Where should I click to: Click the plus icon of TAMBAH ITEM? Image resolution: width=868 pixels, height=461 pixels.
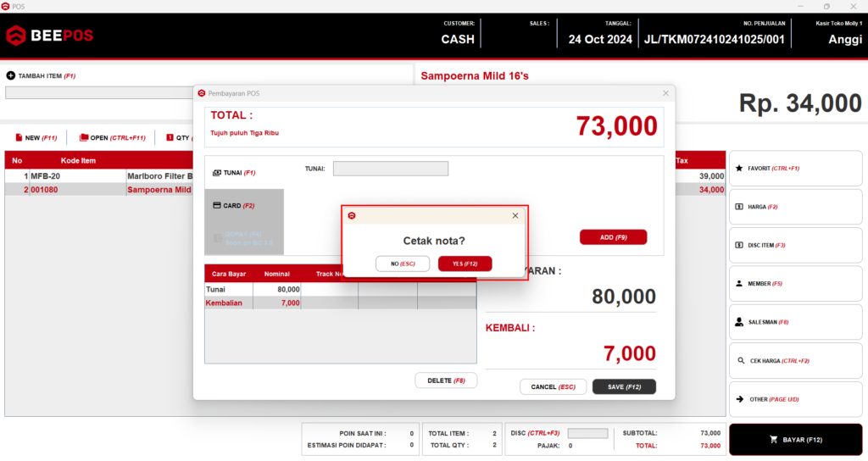pos(10,75)
